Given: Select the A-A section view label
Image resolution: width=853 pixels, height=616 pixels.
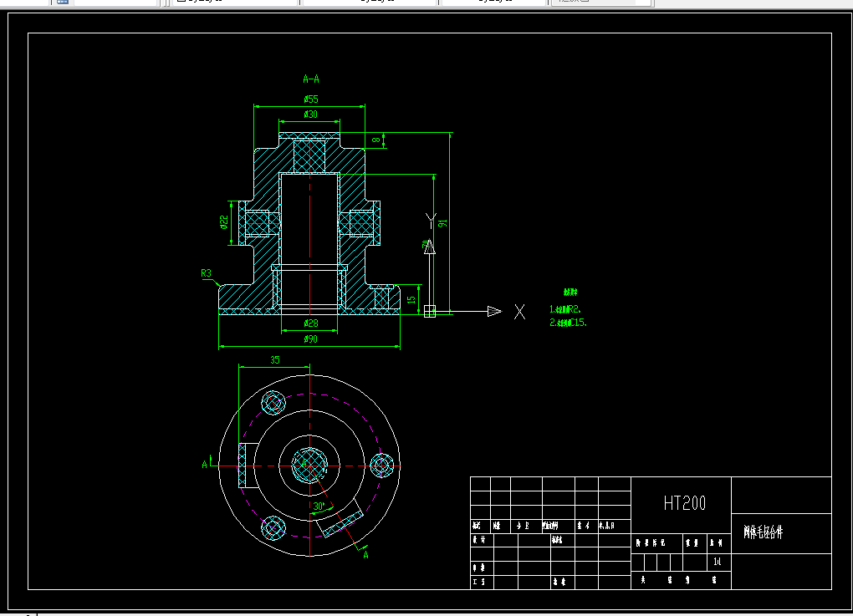Looking at the screenshot, I should (310, 79).
